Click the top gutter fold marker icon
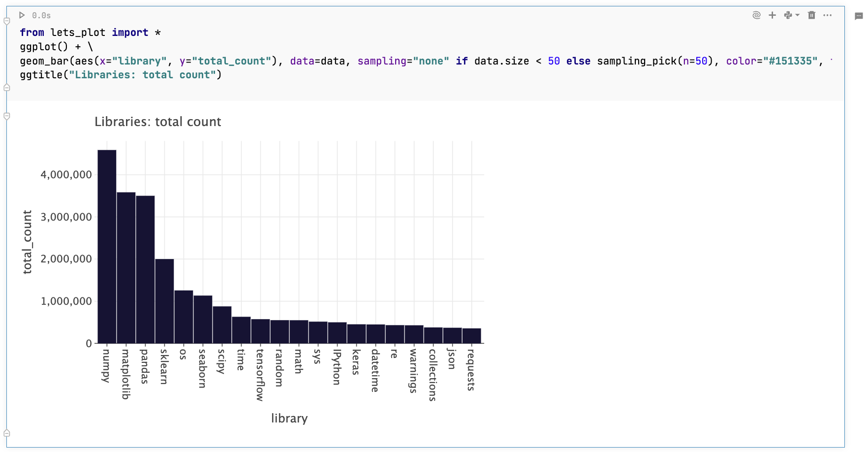The height and width of the screenshot is (452, 868). 6,20
